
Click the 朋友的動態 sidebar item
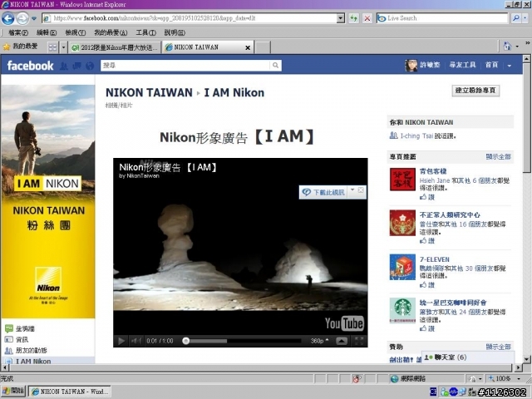click(26, 350)
